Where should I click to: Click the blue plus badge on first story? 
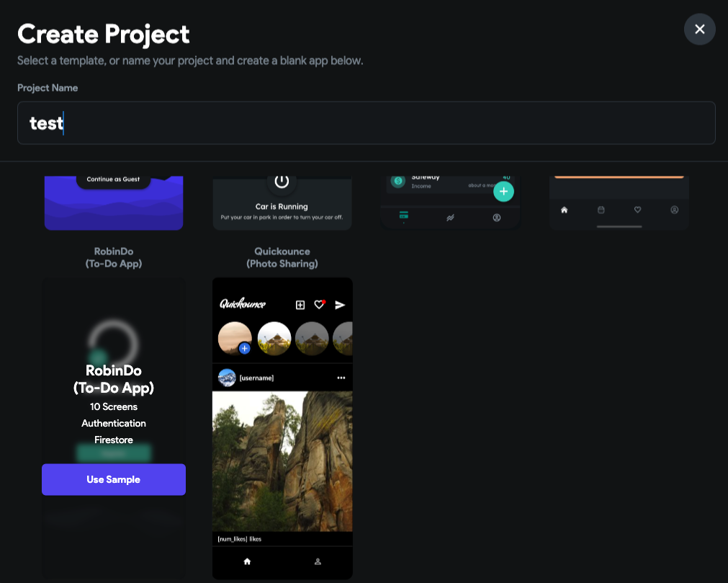pos(245,348)
